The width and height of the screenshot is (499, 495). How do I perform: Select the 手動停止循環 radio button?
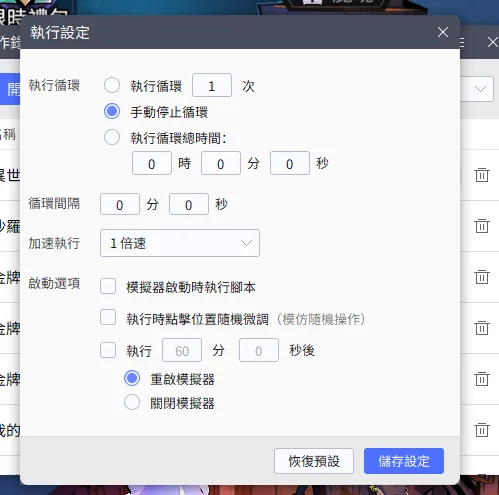coord(112,111)
